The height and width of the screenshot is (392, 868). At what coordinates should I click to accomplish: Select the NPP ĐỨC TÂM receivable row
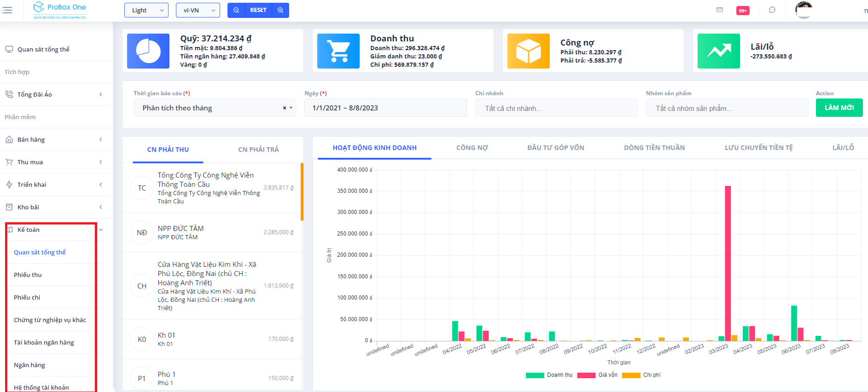pos(211,232)
